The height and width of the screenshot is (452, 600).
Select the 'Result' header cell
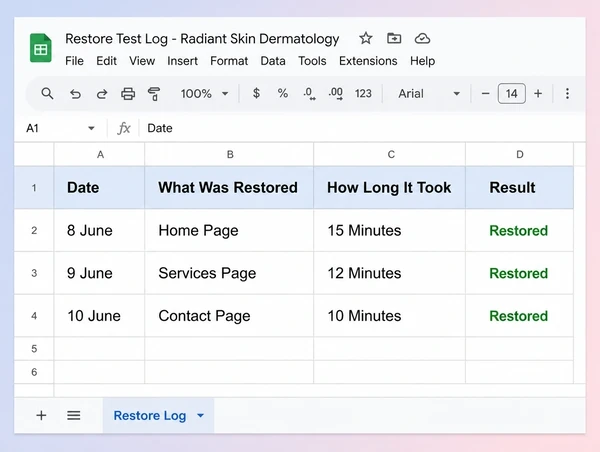519,188
